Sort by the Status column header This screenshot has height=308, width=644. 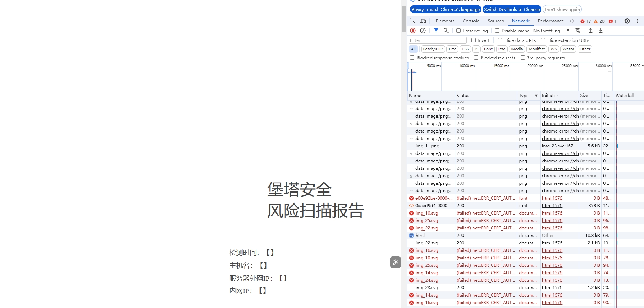[486, 96]
